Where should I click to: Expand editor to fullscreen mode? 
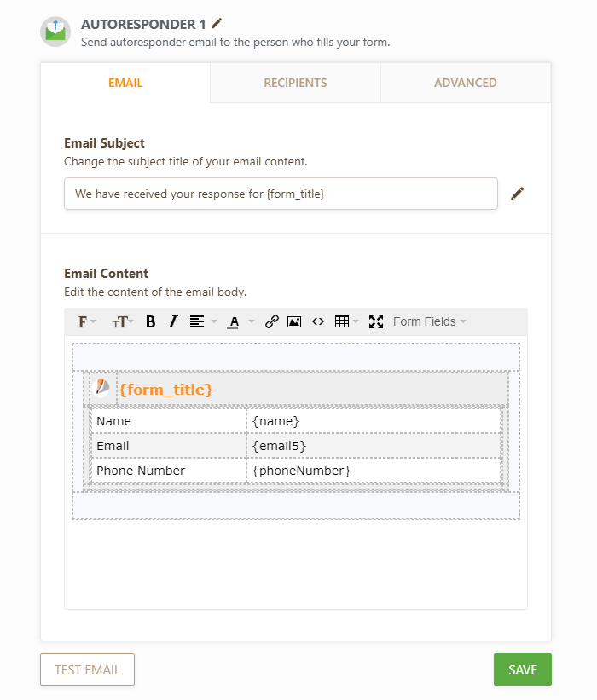click(x=375, y=321)
